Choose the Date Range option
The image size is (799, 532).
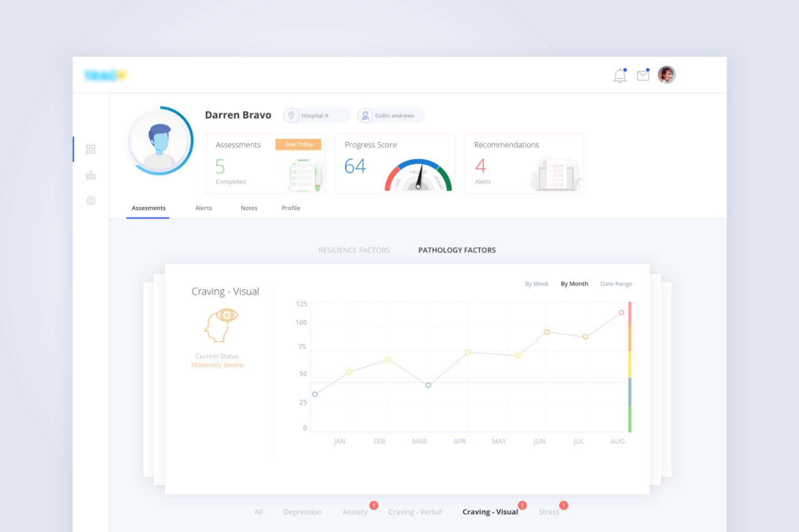click(616, 284)
